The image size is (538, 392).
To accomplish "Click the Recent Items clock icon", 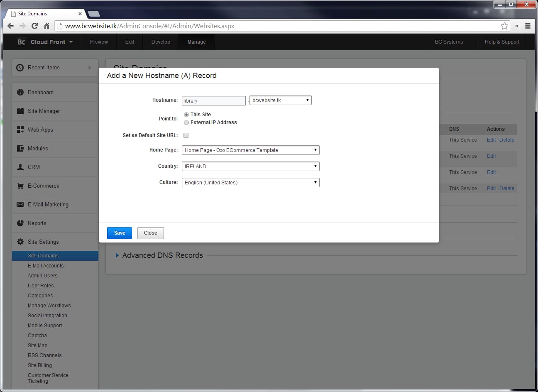I will (20, 67).
